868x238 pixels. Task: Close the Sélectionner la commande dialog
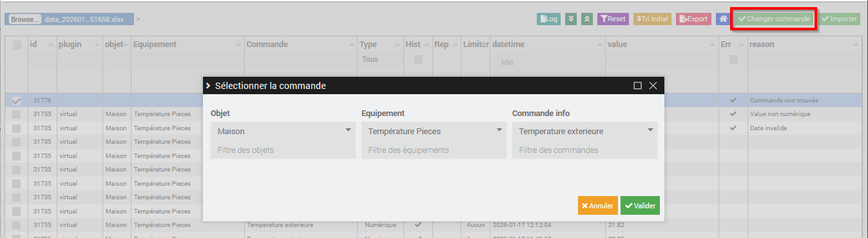click(x=653, y=86)
